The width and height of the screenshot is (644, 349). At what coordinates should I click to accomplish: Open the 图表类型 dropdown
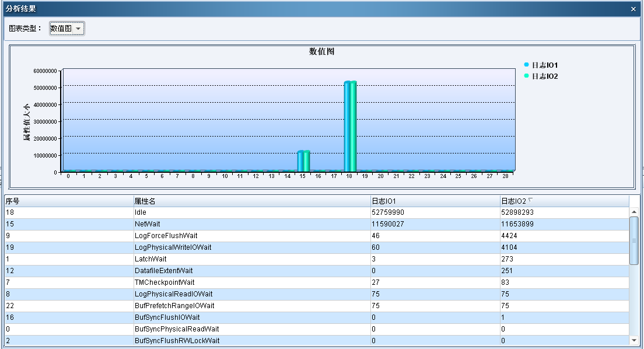pyautogui.click(x=67, y=28)
